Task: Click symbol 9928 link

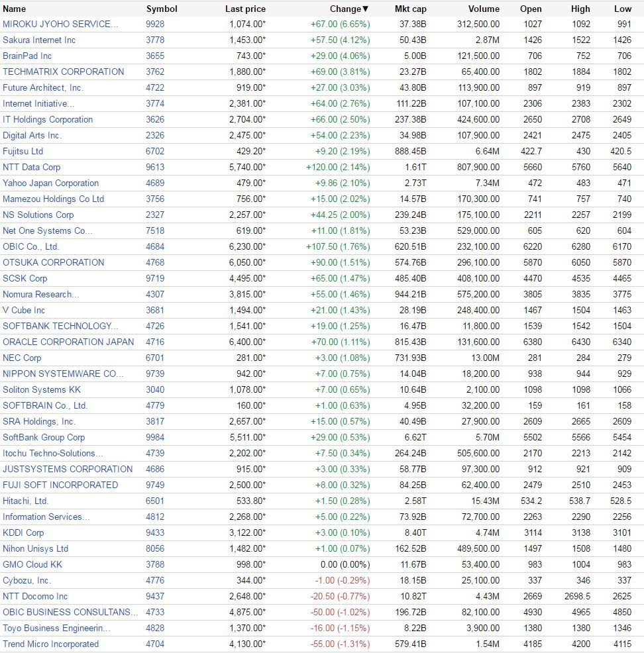Action: click(155, 24)
